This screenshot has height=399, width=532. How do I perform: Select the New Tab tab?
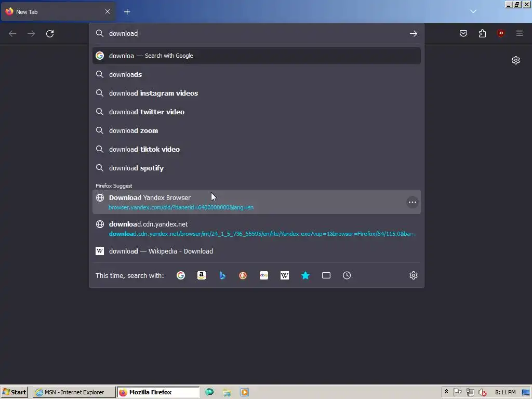(x=58, y=11)
